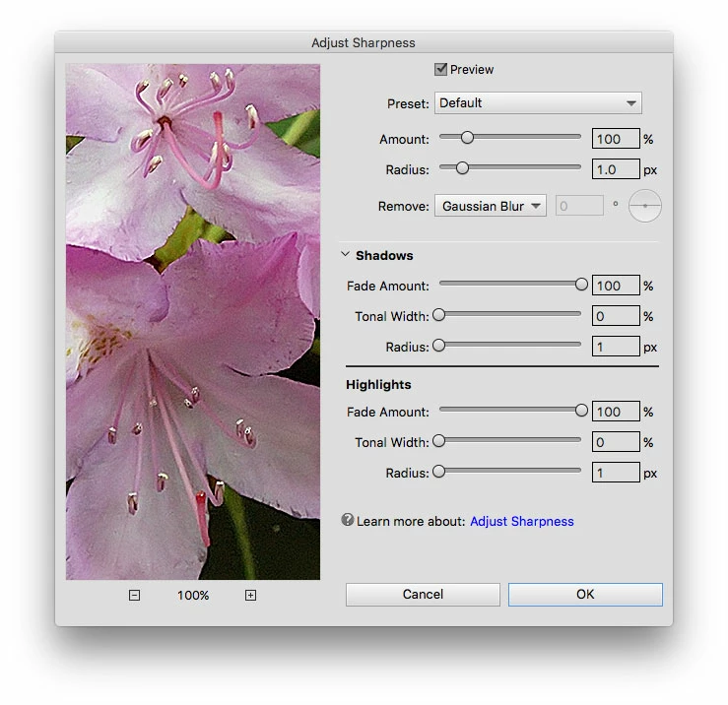Click the main Radius px input field
This screenshot has width=728, height=705.
616,169
